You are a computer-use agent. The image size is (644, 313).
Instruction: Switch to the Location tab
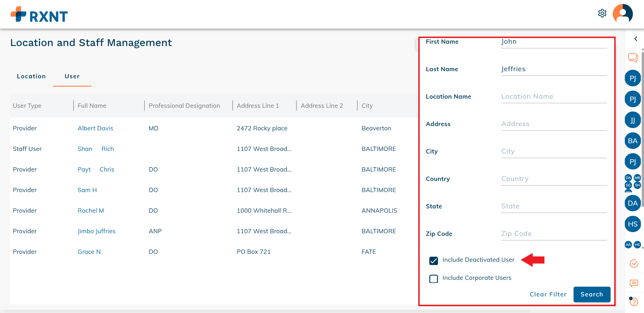pos(31,76)
